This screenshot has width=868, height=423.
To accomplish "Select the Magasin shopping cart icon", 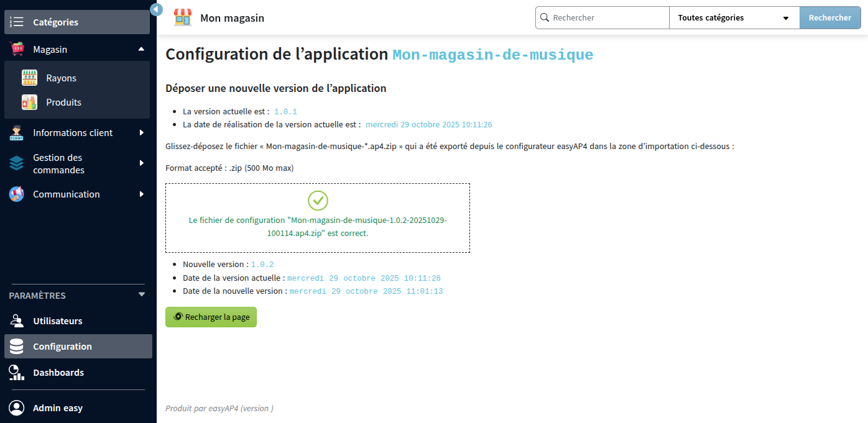I will pyautogui.click(x=17, y=48).
